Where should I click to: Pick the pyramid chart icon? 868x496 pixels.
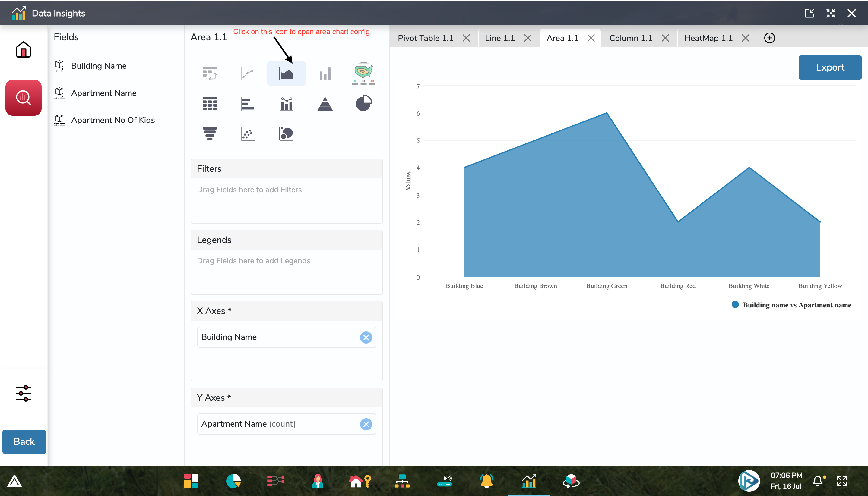tap(325, 104)
